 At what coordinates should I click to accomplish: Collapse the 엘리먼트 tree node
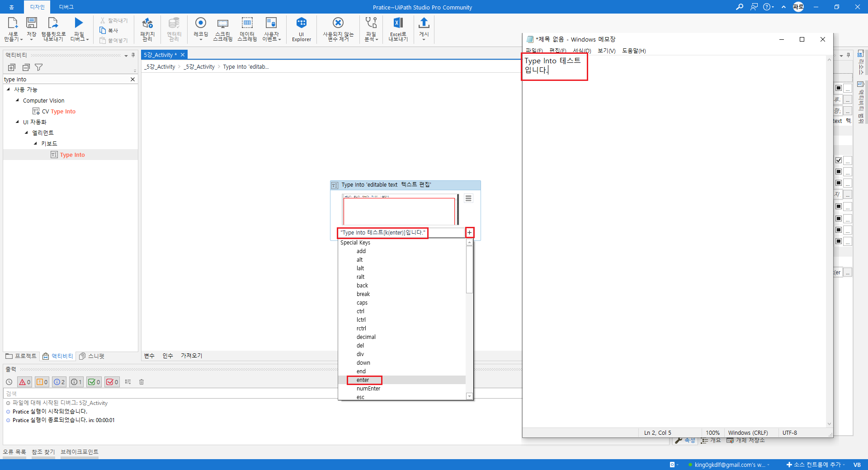tap(27, 132)
